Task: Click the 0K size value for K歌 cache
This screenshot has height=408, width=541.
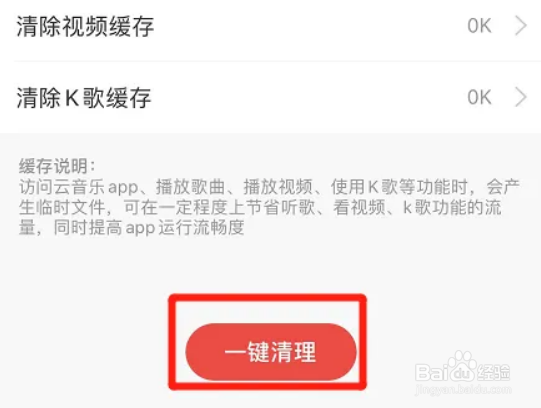Action: [480, 97]
